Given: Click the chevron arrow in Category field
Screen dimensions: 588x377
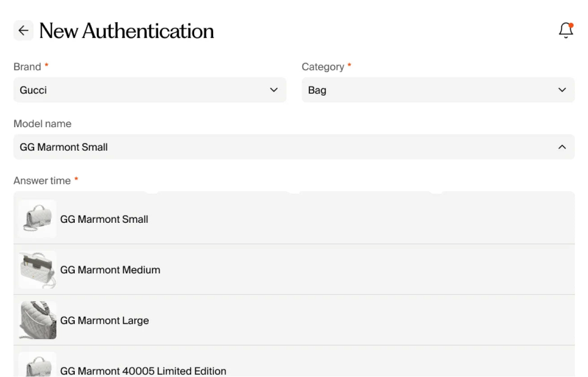Looking at the screenshot, I should point(562,90).
